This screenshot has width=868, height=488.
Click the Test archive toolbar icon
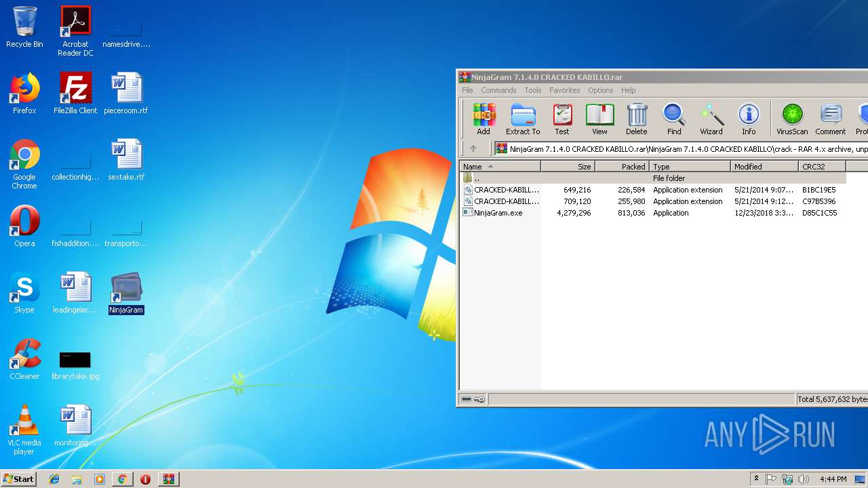coord(562,119)
